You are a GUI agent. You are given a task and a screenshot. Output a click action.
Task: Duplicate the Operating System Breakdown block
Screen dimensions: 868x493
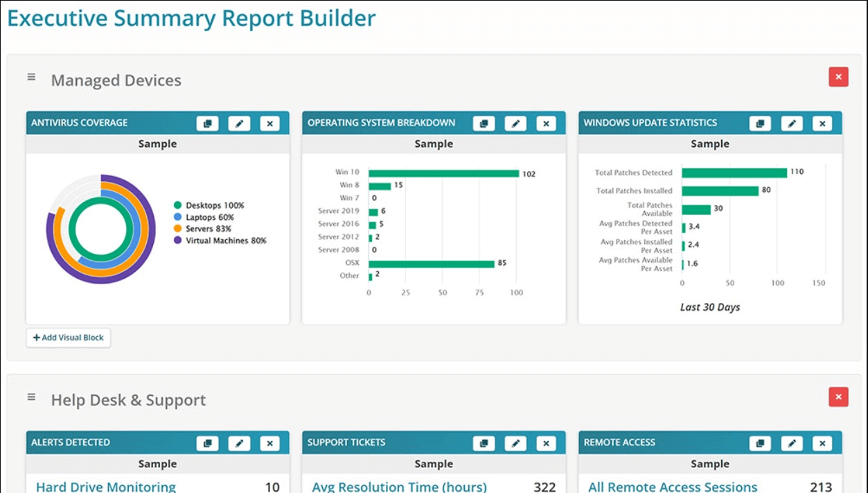point(484,123)
